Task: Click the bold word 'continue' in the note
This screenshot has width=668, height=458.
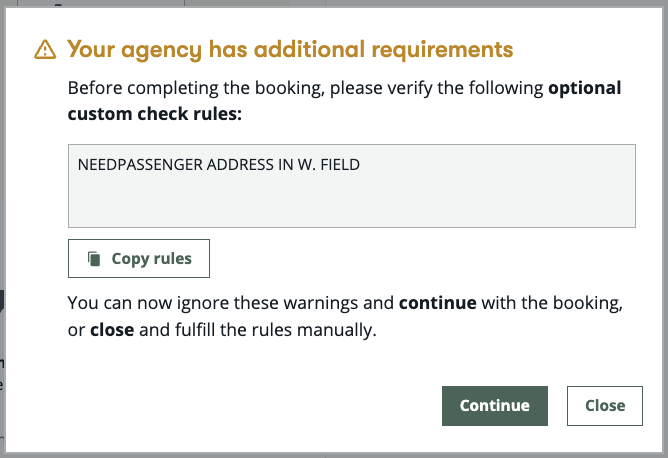Action: click(437, 302)
